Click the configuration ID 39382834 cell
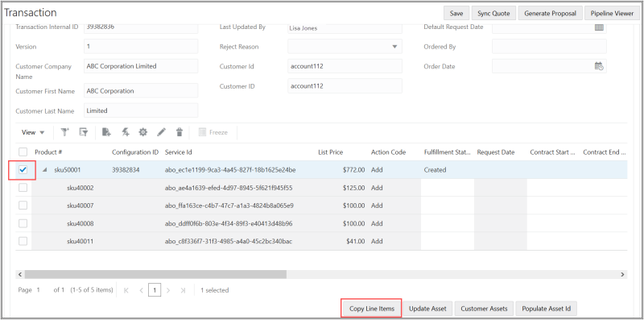This screenshot has width=644, height=320. tap(126, 170)
